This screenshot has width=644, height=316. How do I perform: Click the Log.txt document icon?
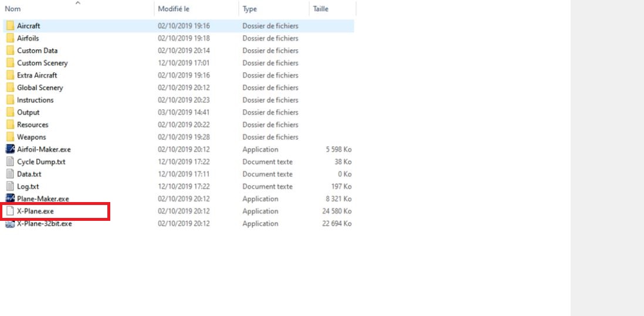coord(11,186)
